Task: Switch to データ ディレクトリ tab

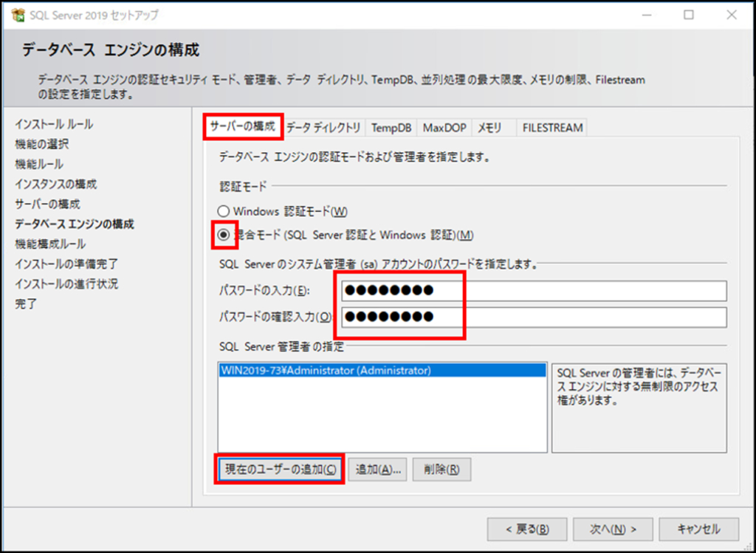Action: point(323,128)
